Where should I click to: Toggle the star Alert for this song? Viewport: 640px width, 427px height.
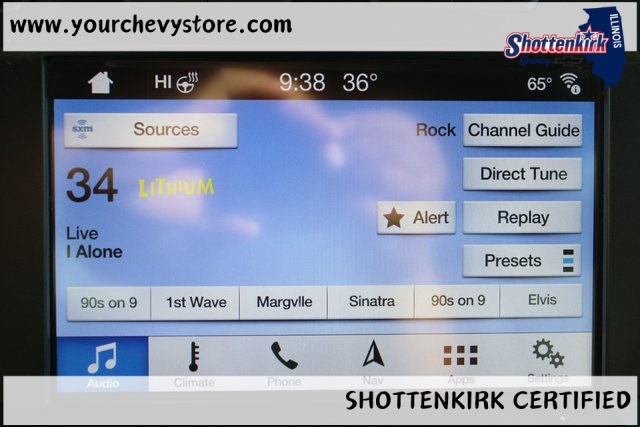(x=416, y=218)
